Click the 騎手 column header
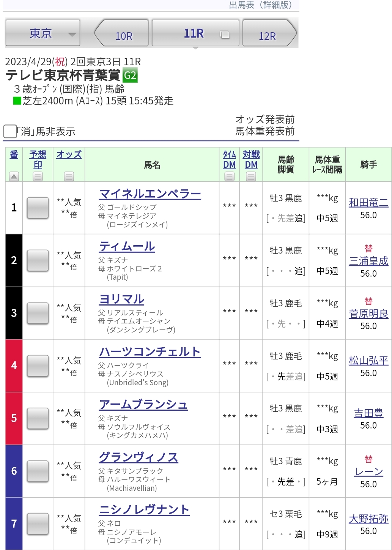The width and height of the screenshot is (392, 550). 368,165
